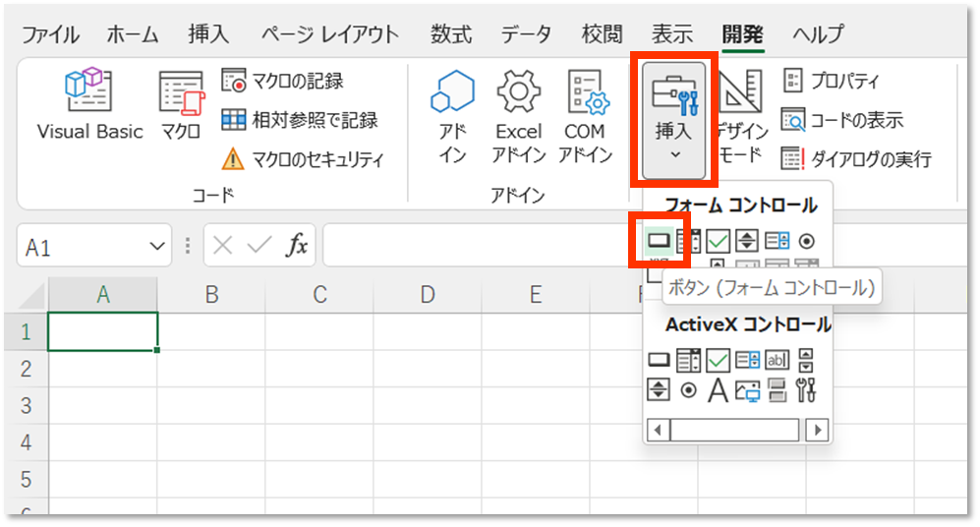Select Button form control icon
This screenshot has height=527, width=980.
pos(659,241)
